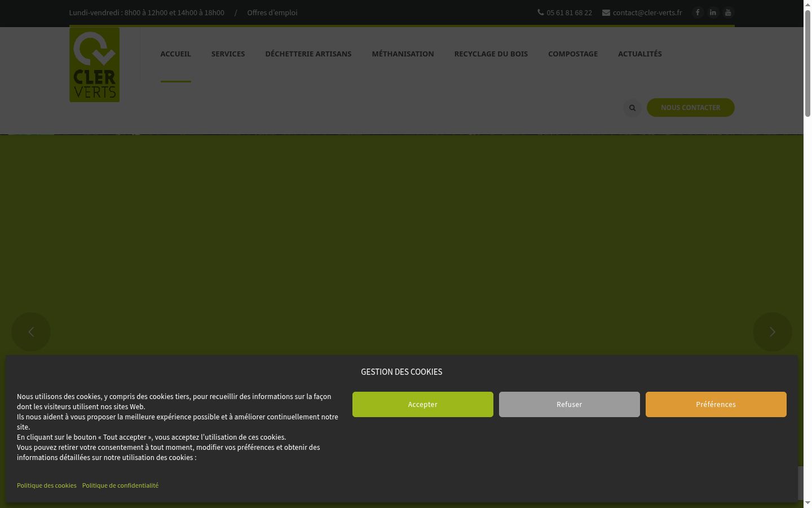Accept cookies with the Accepter button
812x508 pixels.
[x=423, y=405]
